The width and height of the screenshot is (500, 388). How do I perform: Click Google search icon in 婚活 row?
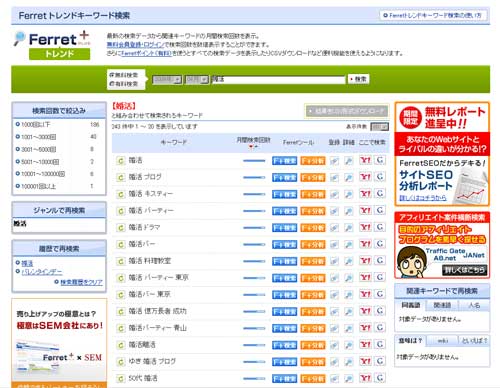pos(380,160)
